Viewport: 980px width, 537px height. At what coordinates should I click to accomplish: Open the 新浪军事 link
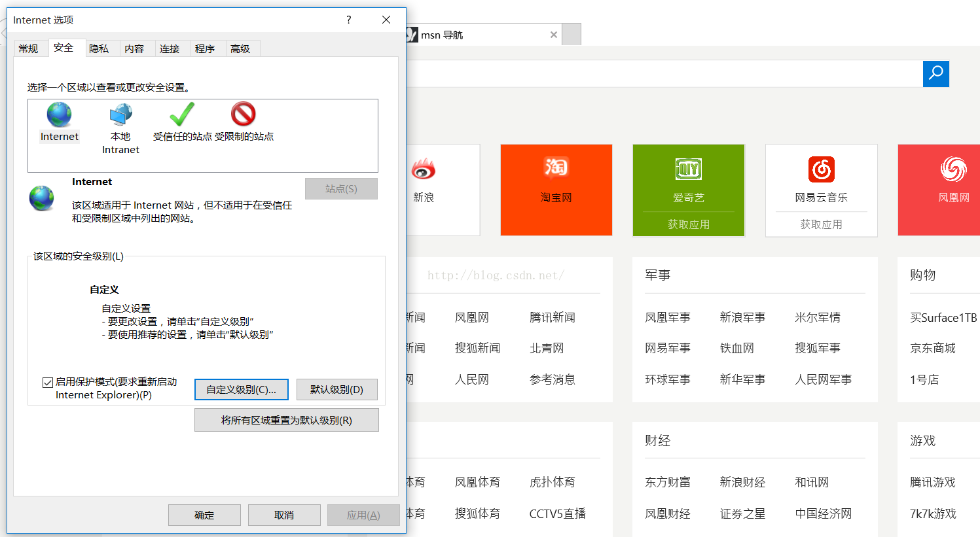pyautogui.click(x=742, y=317)
